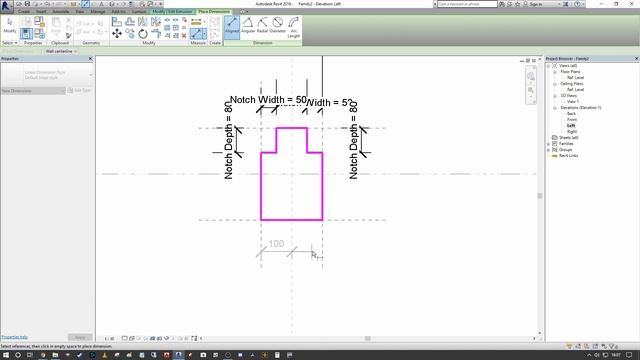This screenshot has width=640, height=360.
Task: Select the Aligned dimension tool
Action: click(232, 27)
